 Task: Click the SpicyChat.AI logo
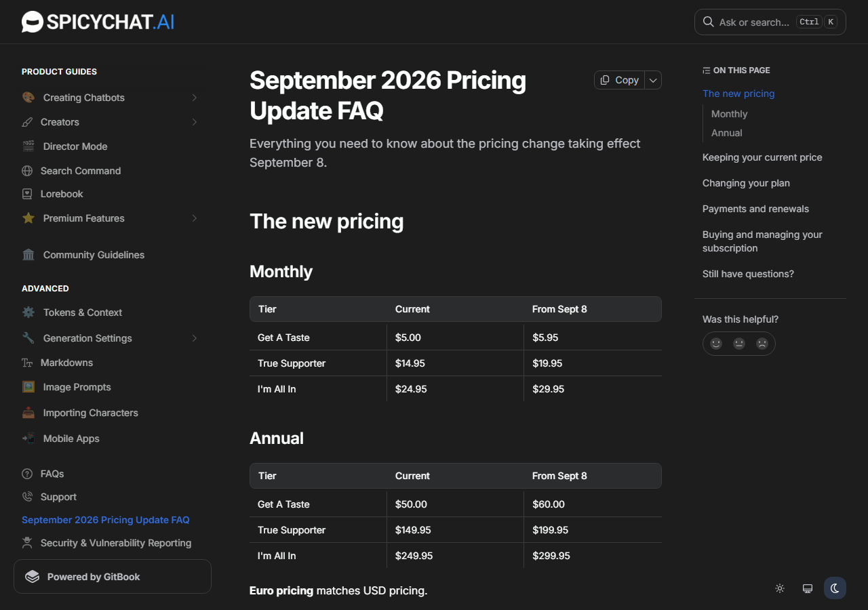[98, 22]
